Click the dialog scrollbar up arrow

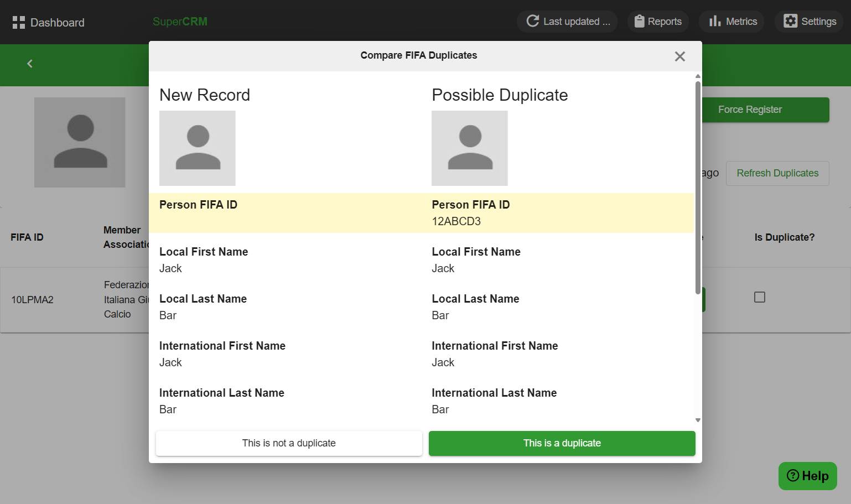pyautogui.click(x=698, y=76)
